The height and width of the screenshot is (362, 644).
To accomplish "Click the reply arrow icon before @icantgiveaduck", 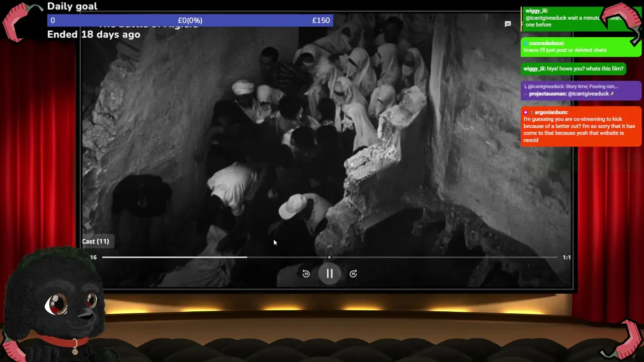I will pos(525,86).
